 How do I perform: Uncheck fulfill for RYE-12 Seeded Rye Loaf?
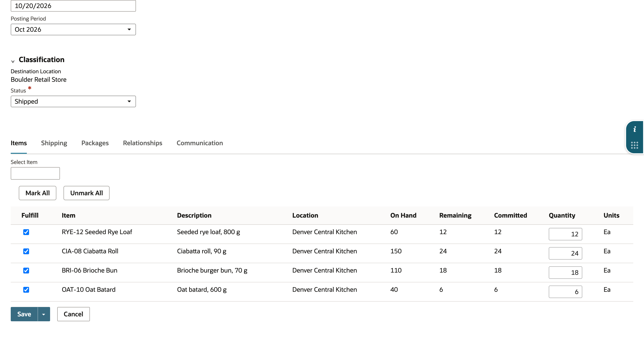(26, 232)
